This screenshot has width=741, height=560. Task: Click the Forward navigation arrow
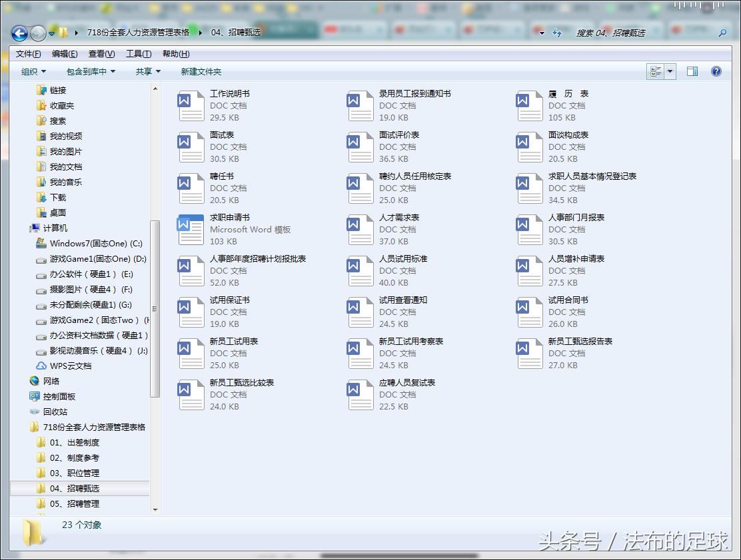(x=39, y=33)
